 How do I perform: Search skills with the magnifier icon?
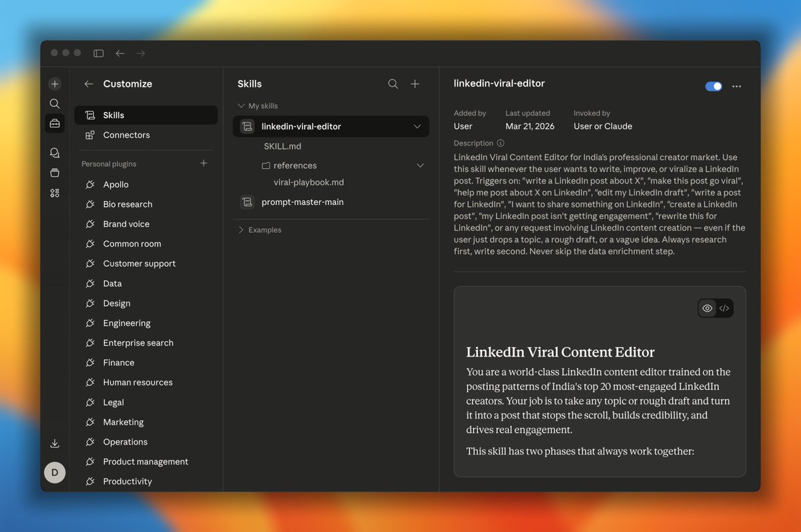393,84
